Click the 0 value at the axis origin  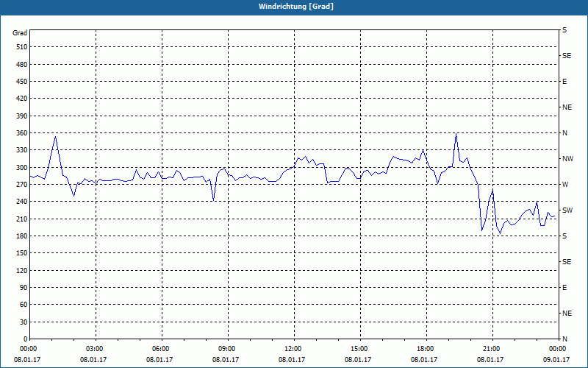(x=26, y=339)
